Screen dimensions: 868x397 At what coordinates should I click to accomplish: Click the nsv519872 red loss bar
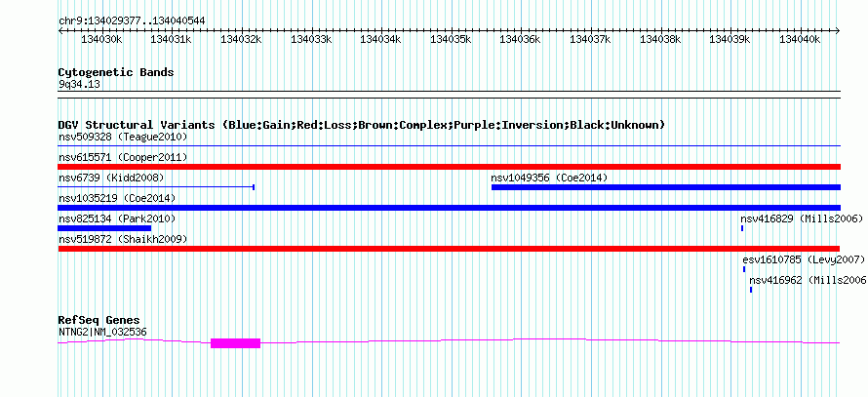449,249
